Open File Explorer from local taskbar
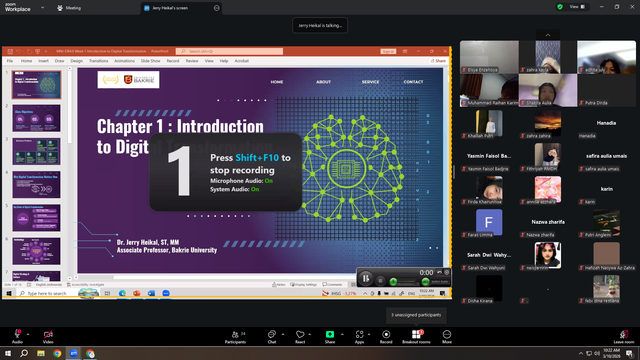Screen dimensions: 640x360 click(41, 353)
